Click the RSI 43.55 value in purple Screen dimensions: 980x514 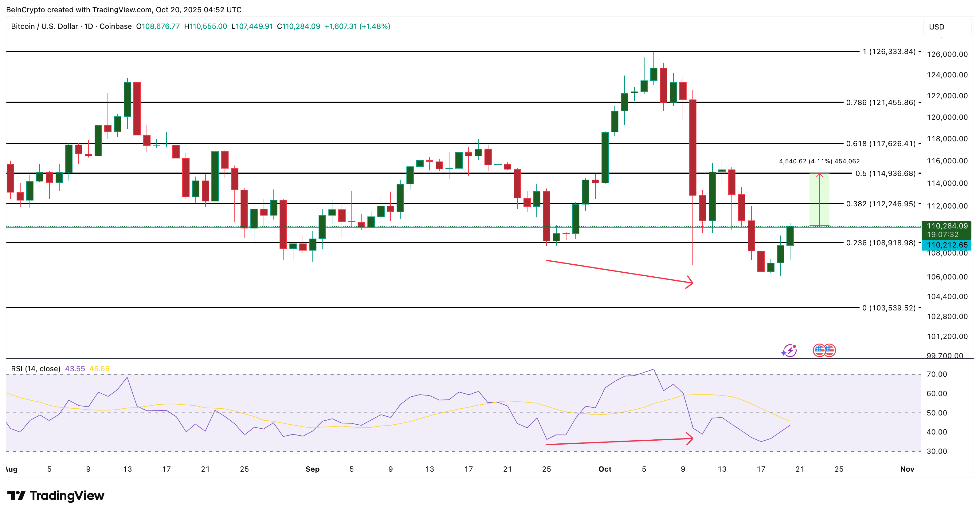(75, 369)
